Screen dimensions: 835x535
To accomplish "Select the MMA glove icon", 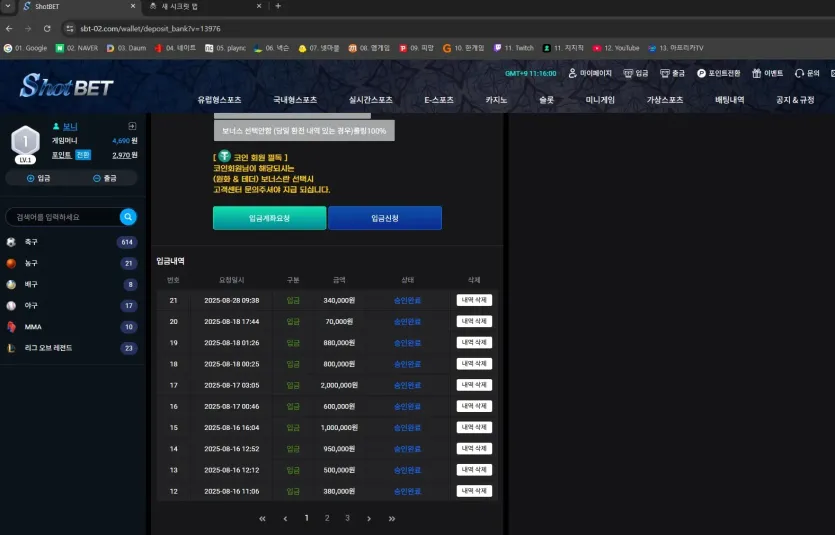I will [11, 327].
